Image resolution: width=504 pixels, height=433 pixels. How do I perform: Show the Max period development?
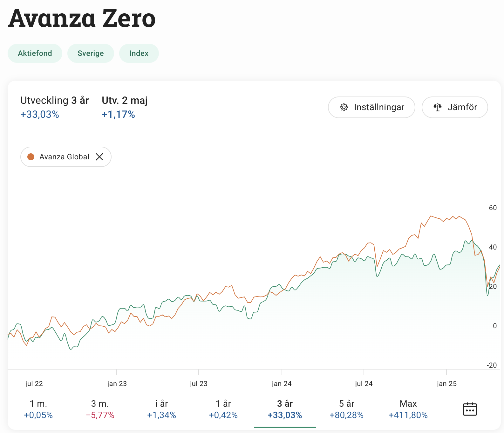408,409
